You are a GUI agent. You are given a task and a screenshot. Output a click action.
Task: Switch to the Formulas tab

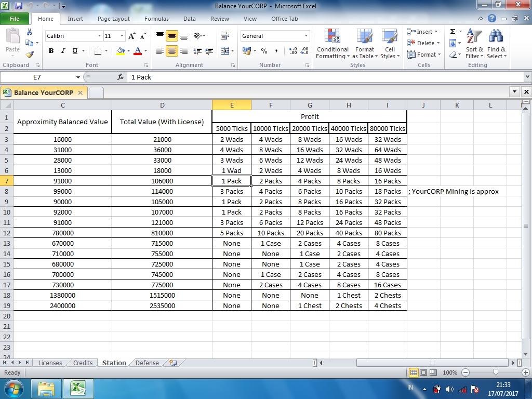(x=156, y=19)
